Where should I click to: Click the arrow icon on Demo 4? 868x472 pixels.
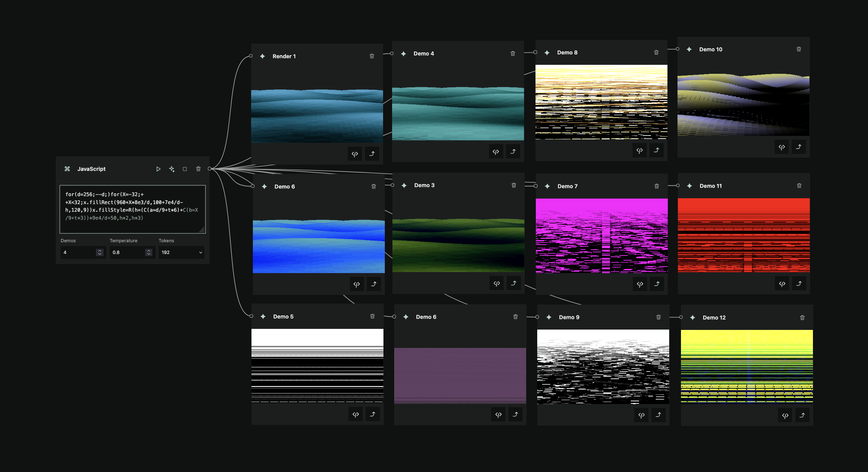click(x=513, y=151)
